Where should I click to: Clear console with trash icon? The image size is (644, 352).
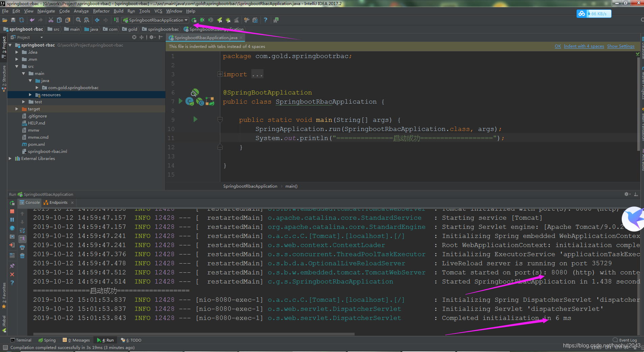click(22, 256)
